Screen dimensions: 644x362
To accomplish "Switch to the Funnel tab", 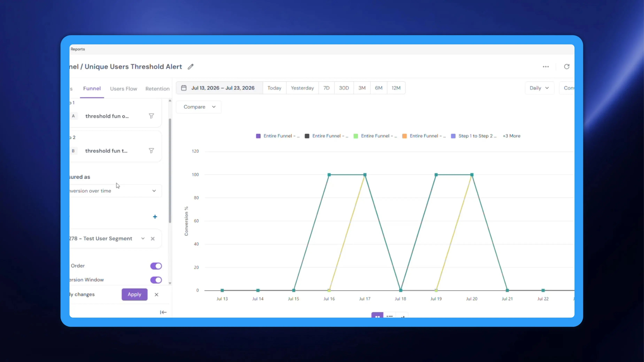I will point(92,88).
